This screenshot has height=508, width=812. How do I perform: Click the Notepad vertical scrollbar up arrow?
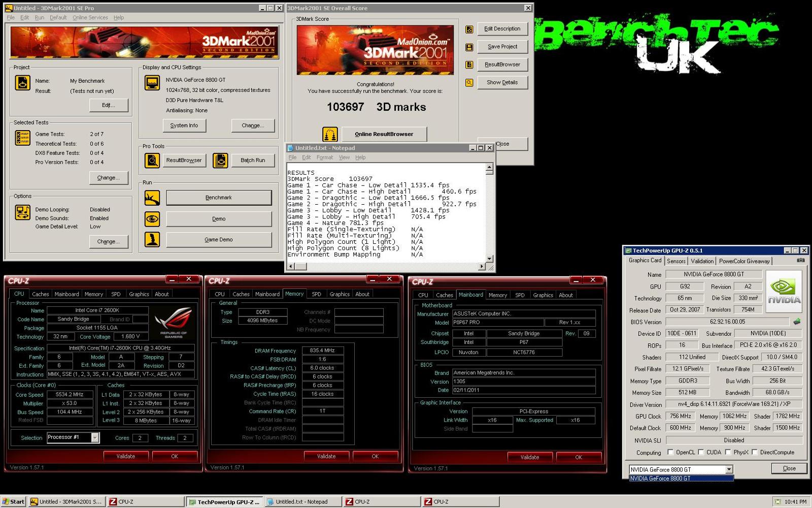(x=489, y=167)
